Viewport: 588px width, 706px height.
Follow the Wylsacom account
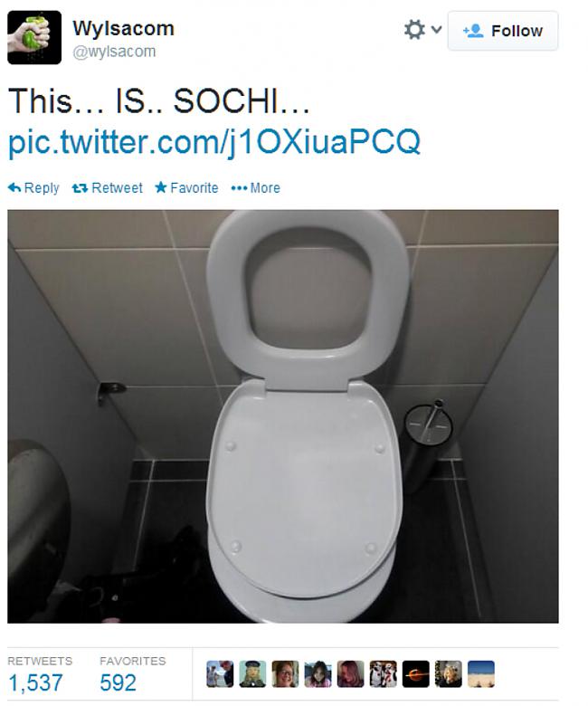coord(503,31)
